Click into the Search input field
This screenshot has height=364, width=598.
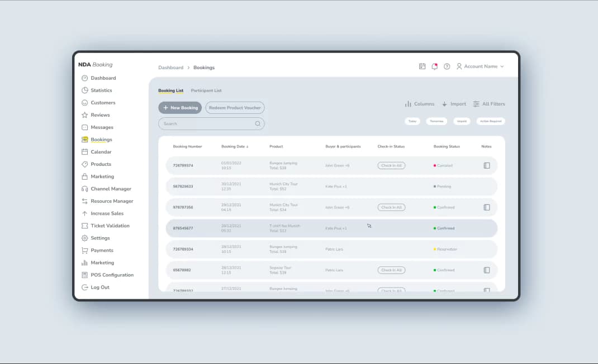point(211,123)
